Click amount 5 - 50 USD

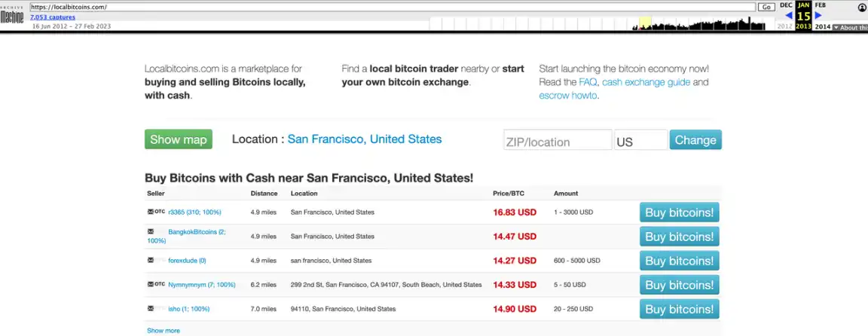pyautogui.click(x=570, y=285)
